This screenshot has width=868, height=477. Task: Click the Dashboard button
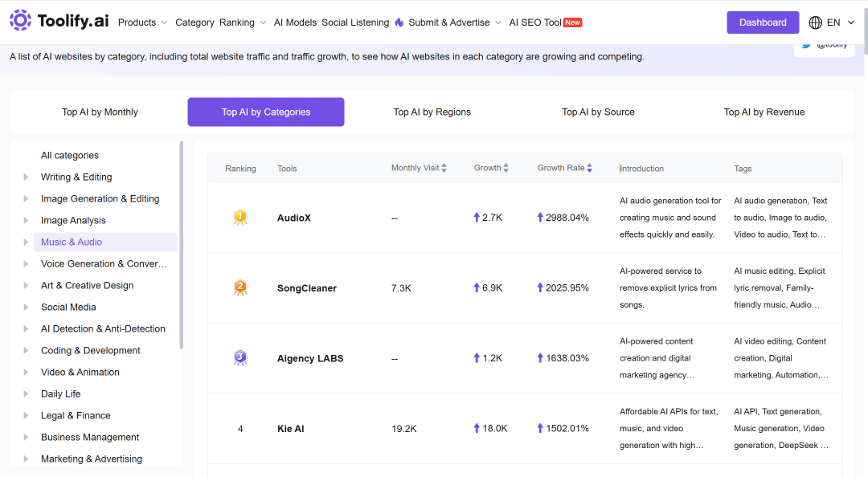point(763,22)
